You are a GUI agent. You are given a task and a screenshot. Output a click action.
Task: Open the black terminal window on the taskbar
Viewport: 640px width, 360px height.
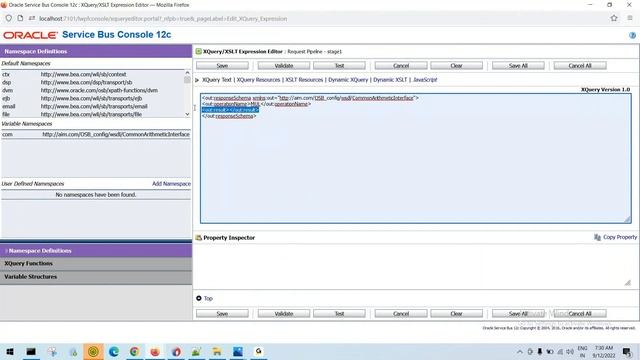tap(31, 351)
